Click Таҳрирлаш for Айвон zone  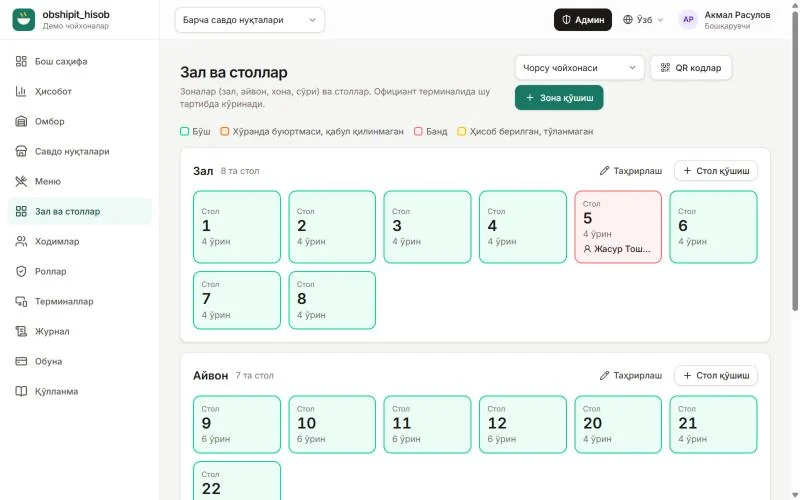point(631,376)
